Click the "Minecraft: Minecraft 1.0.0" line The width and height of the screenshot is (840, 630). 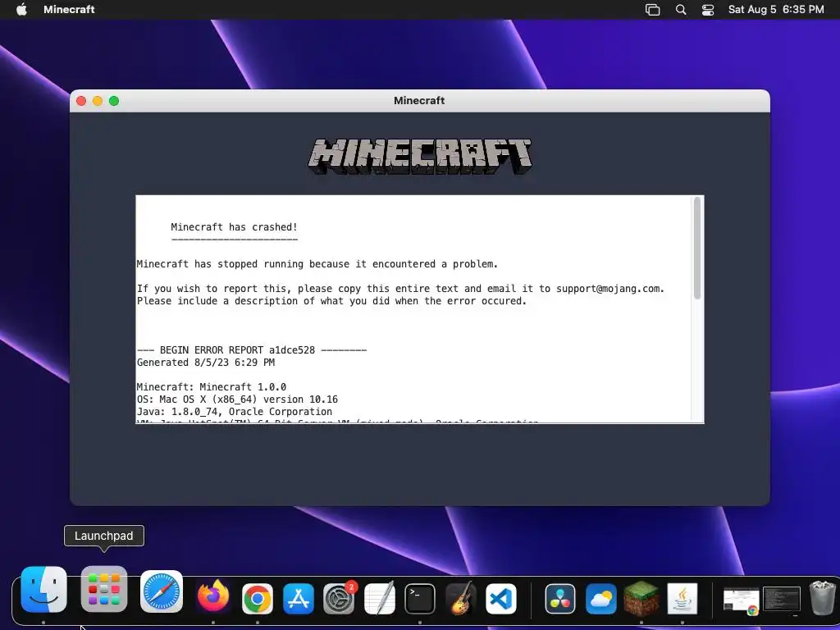click(212, 387)
